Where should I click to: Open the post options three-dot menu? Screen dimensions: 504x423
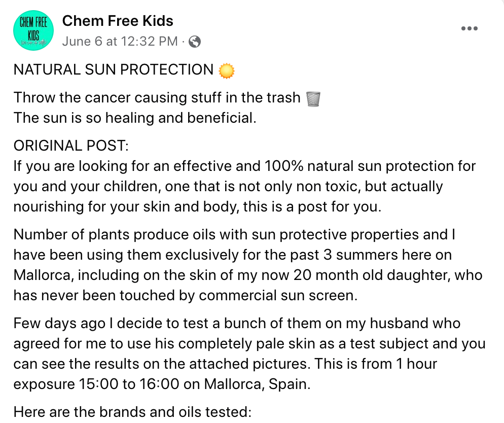pos(470,28)
